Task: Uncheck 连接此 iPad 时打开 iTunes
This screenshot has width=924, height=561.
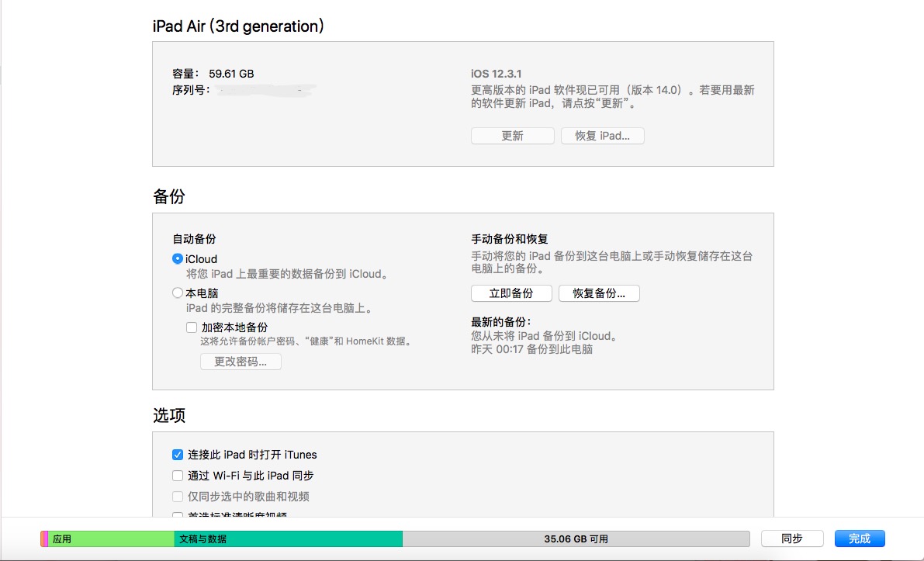Action: coord(178,455)
